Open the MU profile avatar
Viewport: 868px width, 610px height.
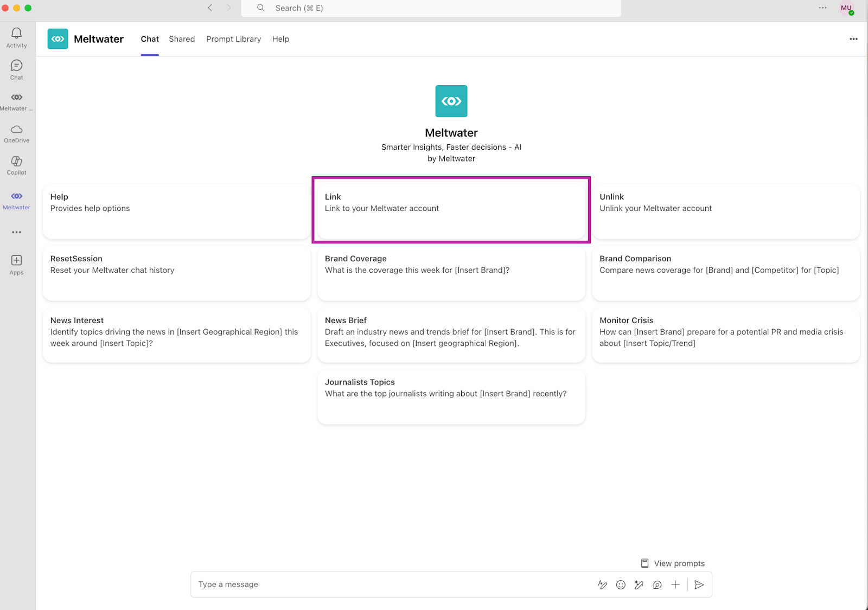(846, 8)
